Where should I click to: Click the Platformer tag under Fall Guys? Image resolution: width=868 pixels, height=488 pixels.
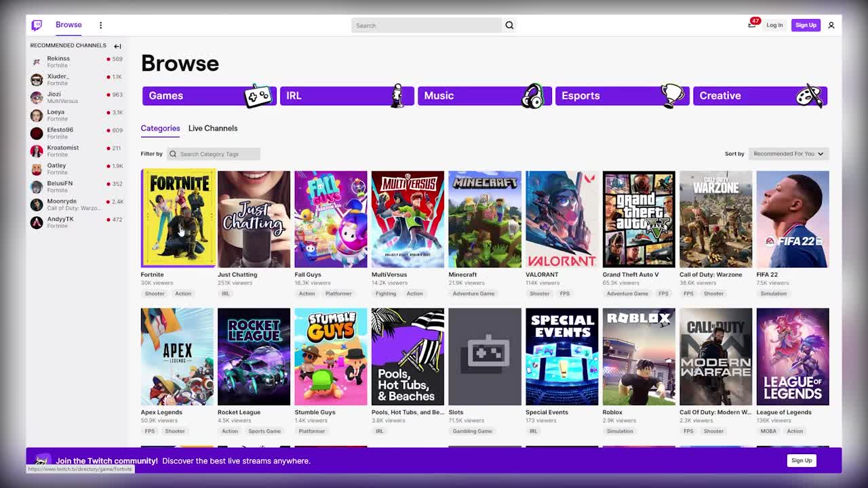point(338,293)
